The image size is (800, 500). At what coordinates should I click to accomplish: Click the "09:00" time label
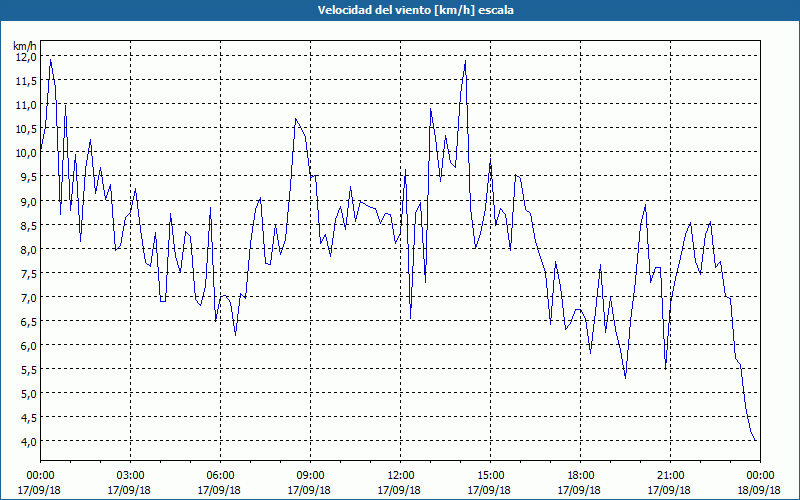[310, 476]
